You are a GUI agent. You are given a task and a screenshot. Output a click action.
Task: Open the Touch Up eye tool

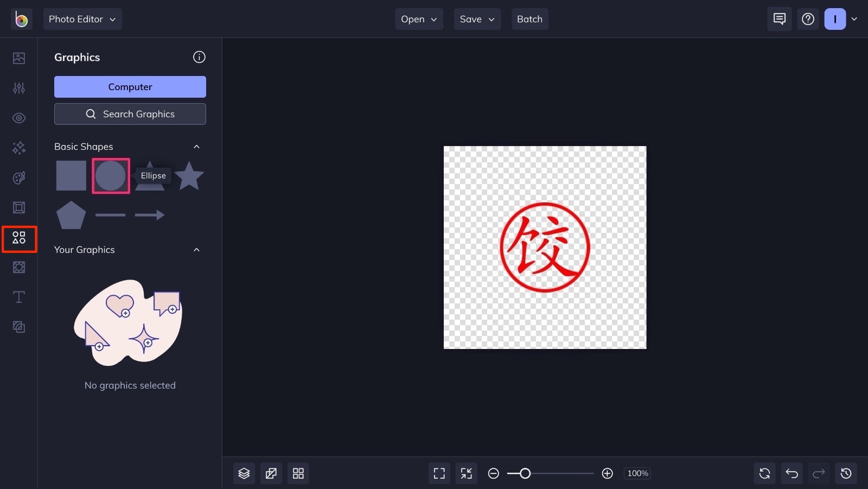(x=19, y=118)
